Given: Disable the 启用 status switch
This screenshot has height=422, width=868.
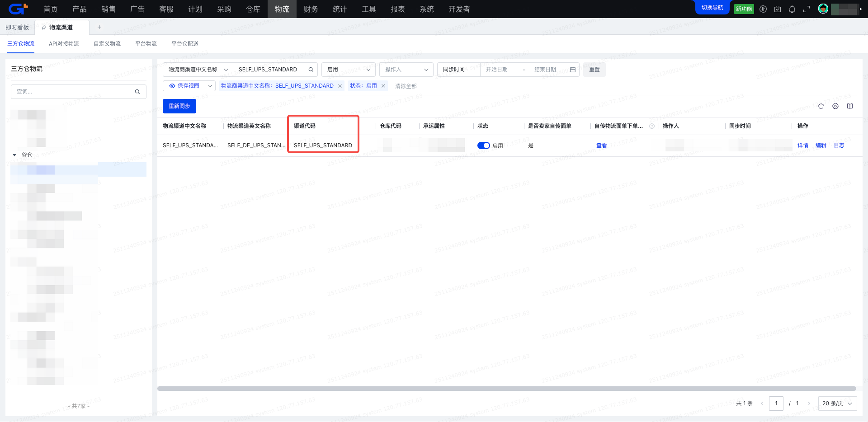Looking at the screenshot, I should [x=484, y=145].
